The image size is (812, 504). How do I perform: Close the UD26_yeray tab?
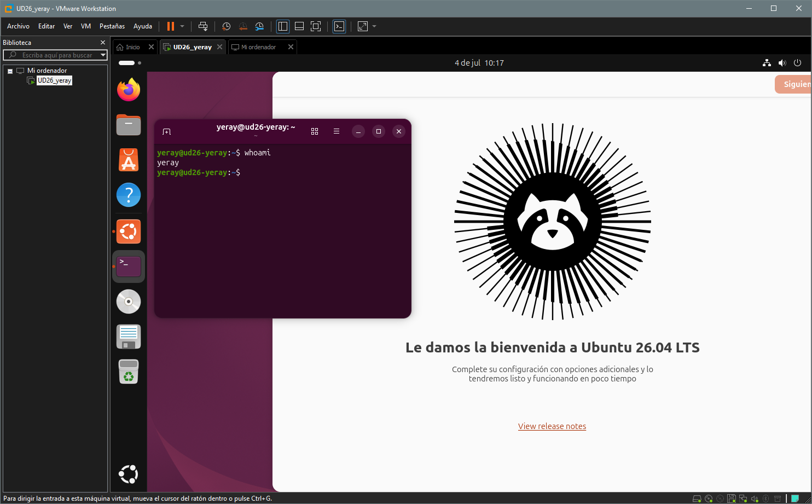point(220,47)
